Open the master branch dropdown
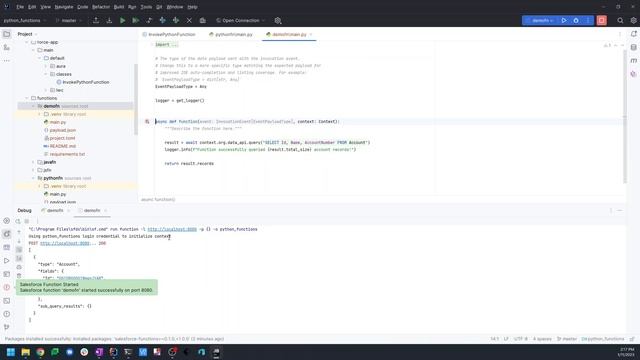The image size is (640, 360). 69,20
